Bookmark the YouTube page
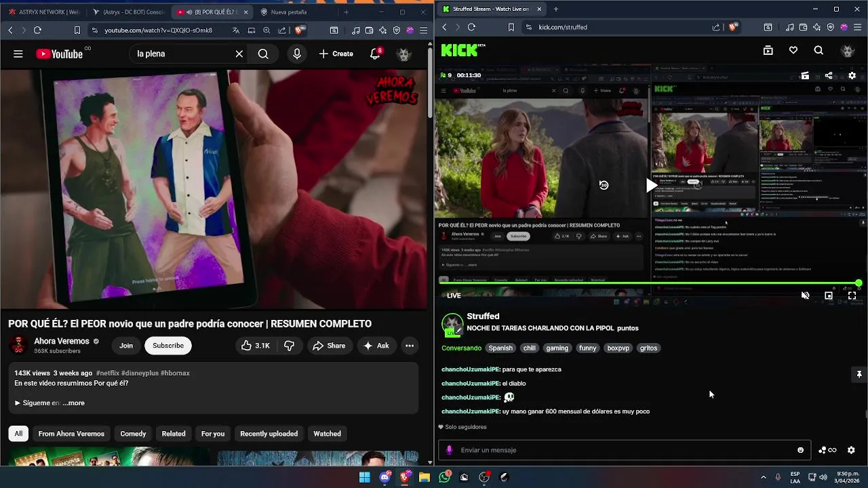The width and height of the screenshot is (868, 488). 77,30
